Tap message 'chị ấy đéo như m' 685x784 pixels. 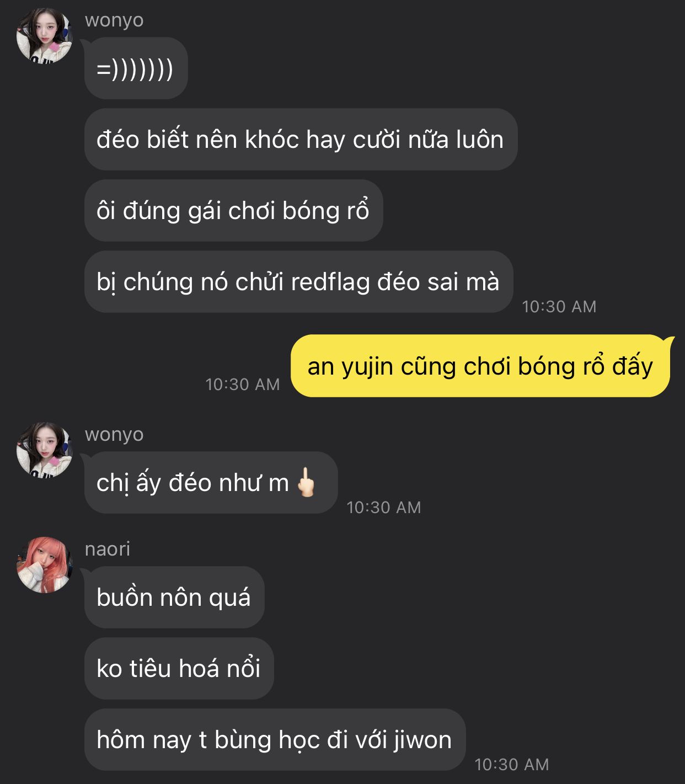click(x=211, y=483)
